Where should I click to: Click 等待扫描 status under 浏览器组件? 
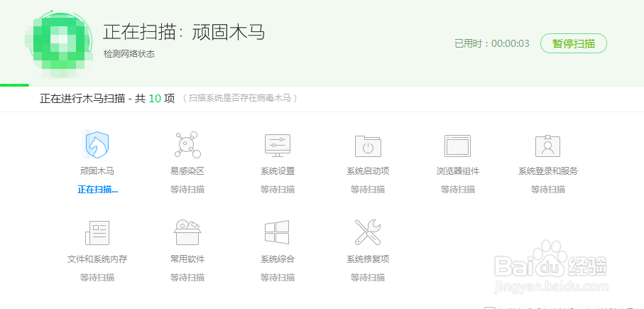pyautogui.click(x=458, y=190)
